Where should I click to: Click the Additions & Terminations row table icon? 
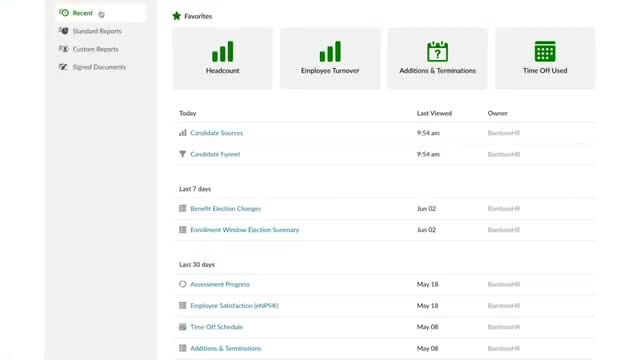click(x=182, y=348)
